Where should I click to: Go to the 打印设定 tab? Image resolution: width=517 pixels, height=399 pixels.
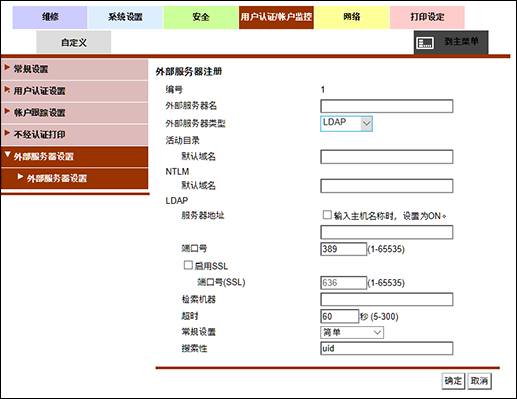[427, 17]
